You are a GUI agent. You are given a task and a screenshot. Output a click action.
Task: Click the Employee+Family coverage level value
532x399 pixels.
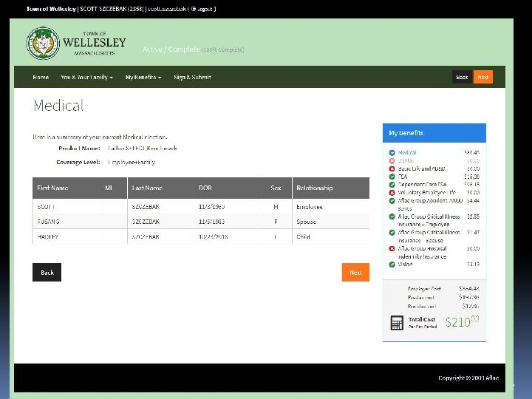click(132, 162)
